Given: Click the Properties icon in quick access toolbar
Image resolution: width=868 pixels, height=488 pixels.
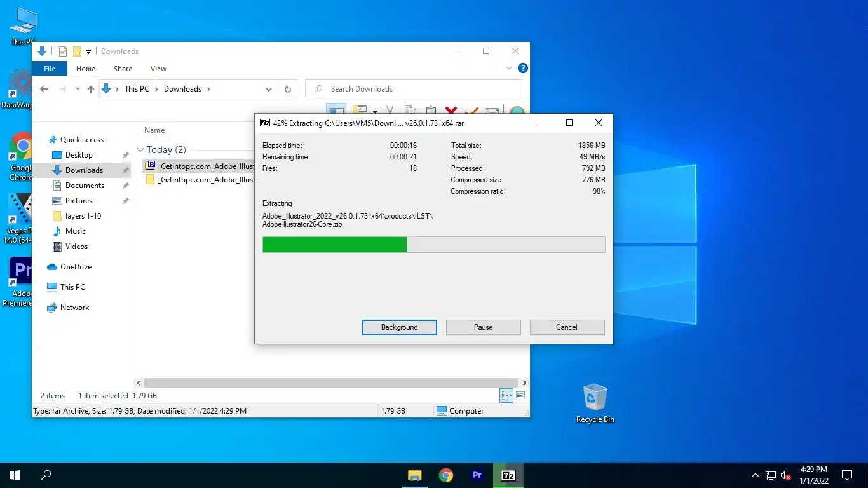Looking at the screenshot, I should tap(62, 51).
